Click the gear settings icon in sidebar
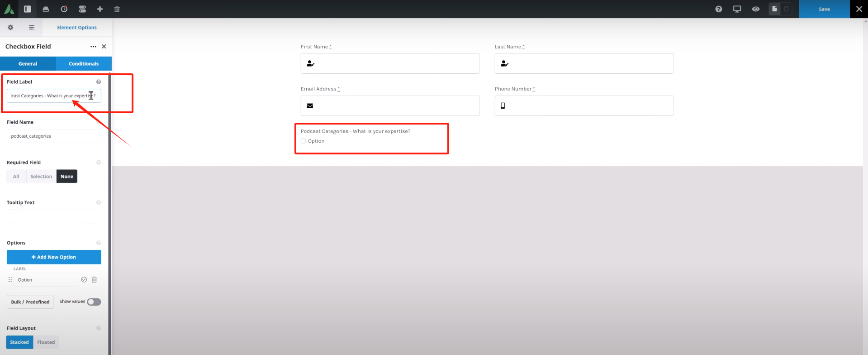 click(x=10, y=28)
